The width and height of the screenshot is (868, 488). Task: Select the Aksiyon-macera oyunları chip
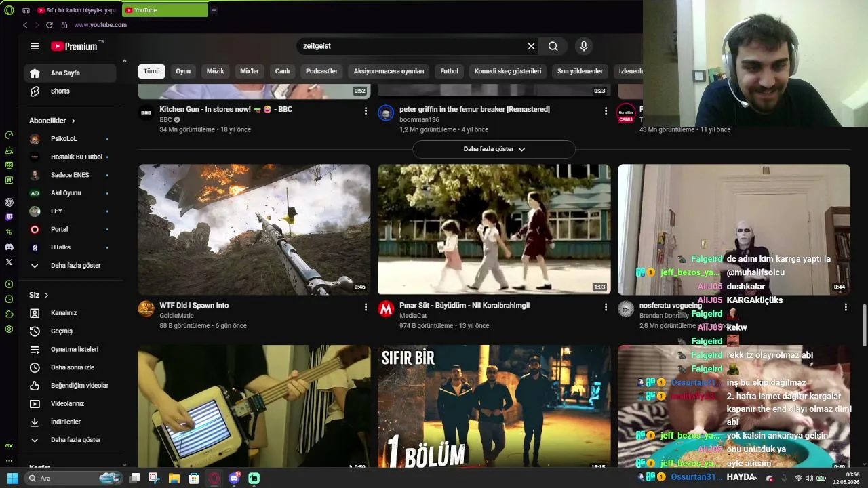tap(389, 71)
